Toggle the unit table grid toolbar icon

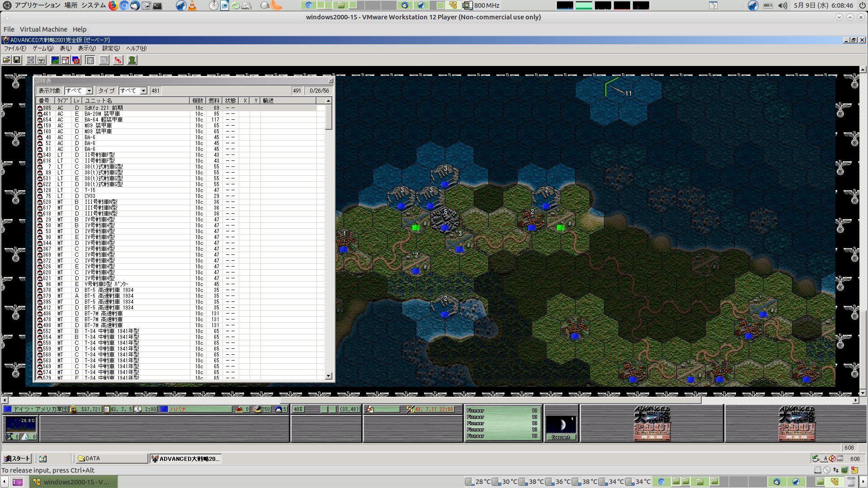click(x=90, y=60)
